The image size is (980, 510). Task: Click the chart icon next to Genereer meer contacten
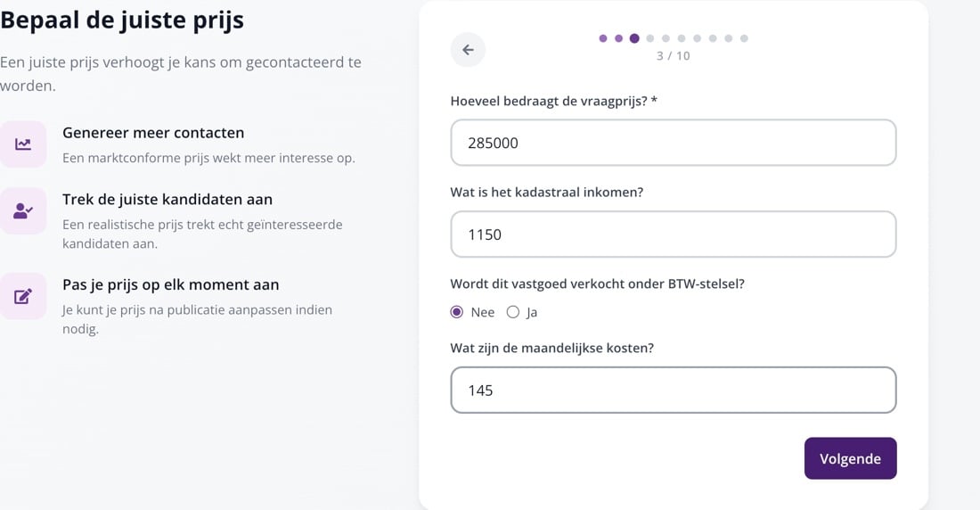point(23,144)
